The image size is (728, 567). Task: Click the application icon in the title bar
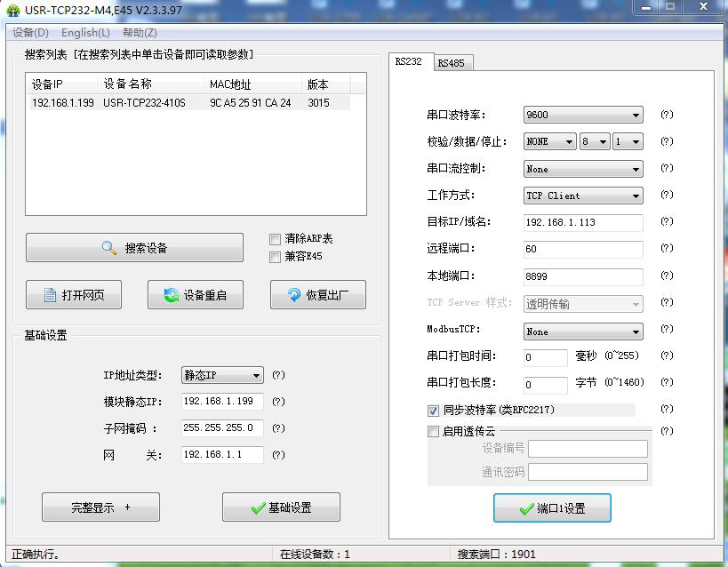pos(13,10)
